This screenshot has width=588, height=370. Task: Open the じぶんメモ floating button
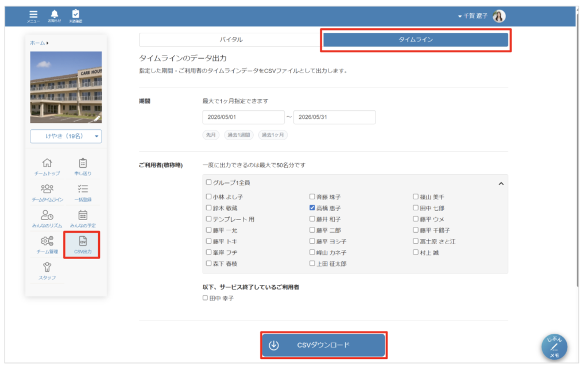coord(554,347)
